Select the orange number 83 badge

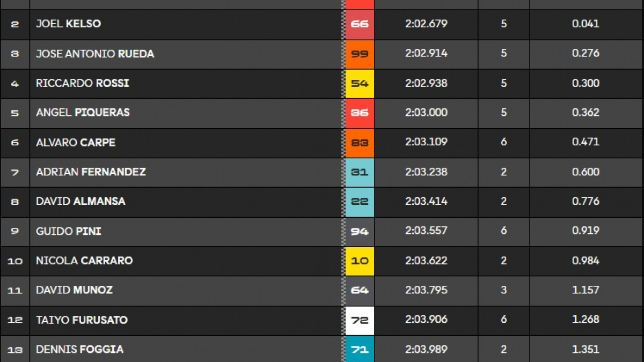pos(360,143)
